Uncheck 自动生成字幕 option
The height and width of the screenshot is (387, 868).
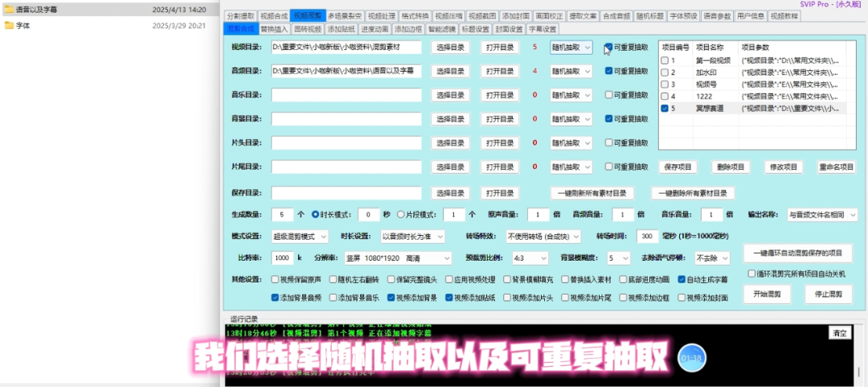point(681,280)
